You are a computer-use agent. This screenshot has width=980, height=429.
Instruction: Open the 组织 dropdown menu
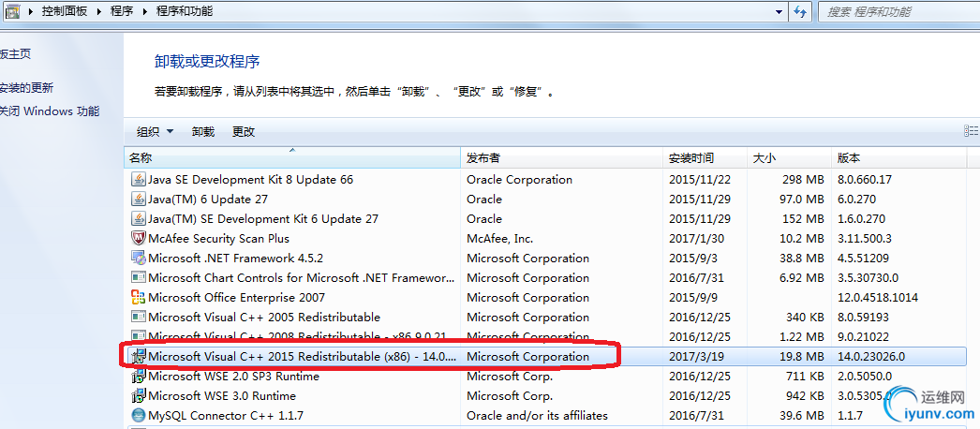click(x=155, y=132)
